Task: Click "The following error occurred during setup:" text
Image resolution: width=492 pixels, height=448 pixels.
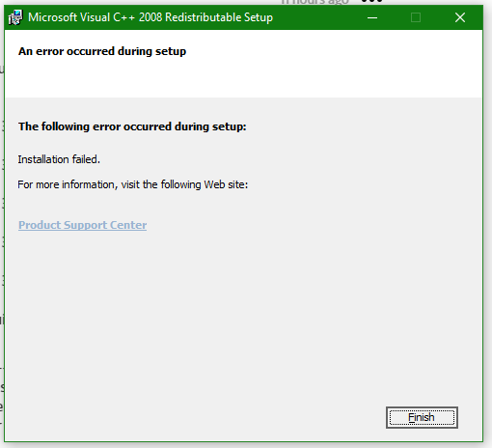Action: click(x=132, y=126)
